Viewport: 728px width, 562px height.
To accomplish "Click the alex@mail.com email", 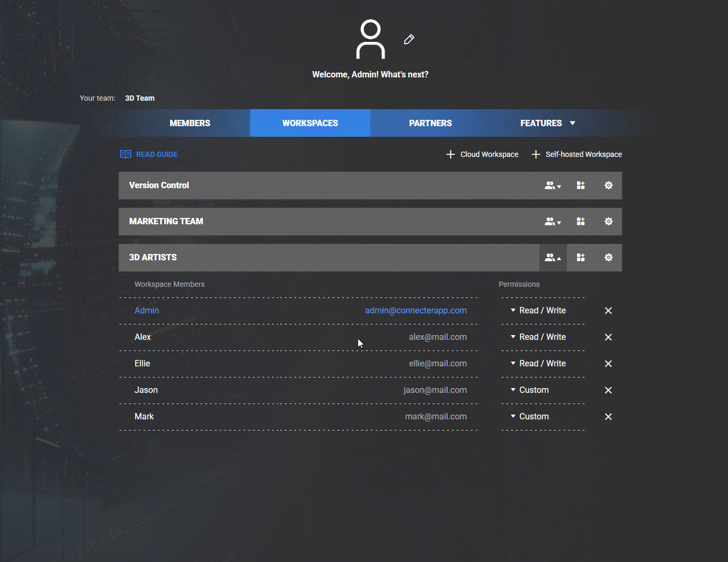I will click(438, 337).
